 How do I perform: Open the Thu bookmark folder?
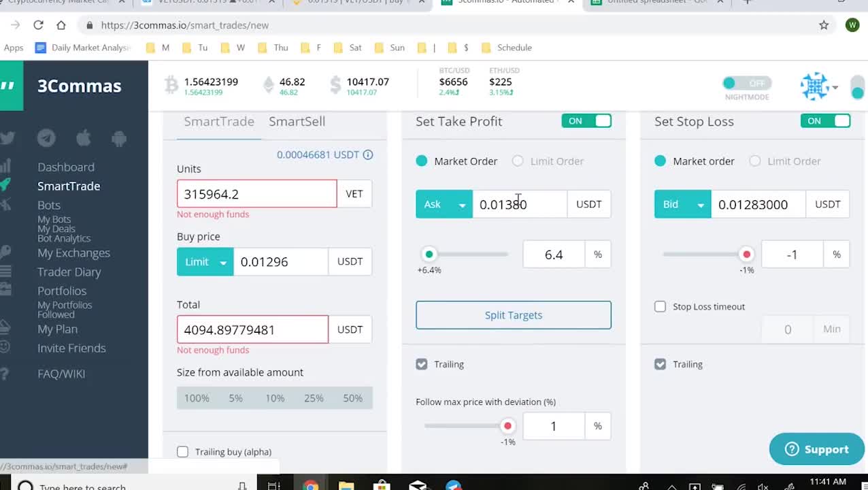[273, 48]
